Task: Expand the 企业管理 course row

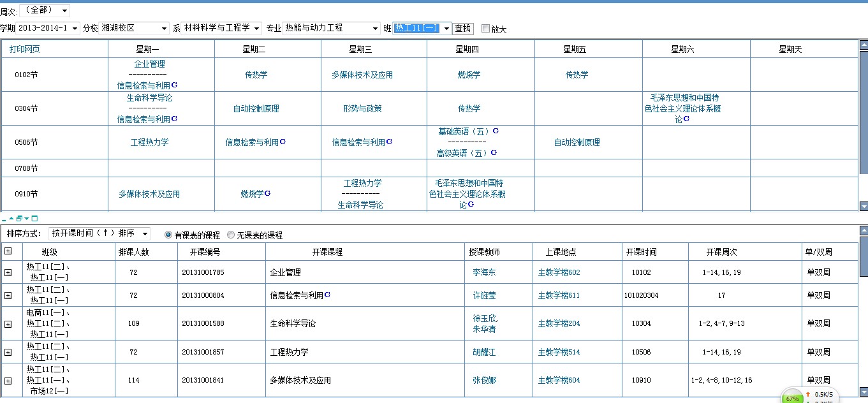Action: tap(8, 272)
